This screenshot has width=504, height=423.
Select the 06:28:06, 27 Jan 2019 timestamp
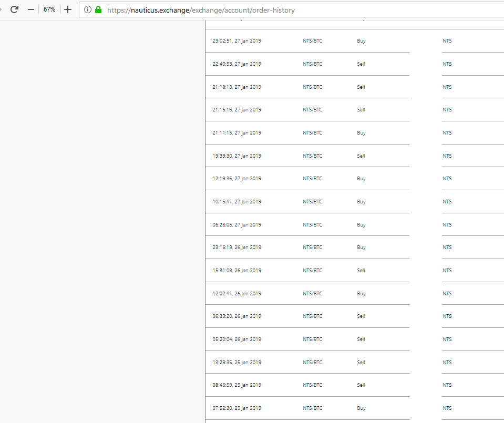click(236, 225)
